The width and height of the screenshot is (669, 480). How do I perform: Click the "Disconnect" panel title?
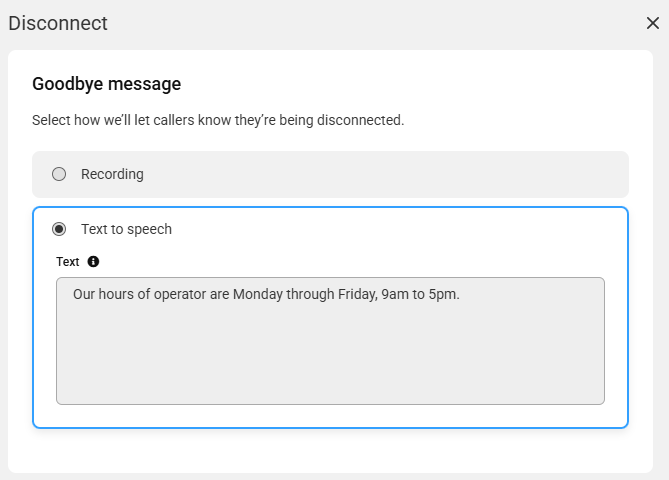[58, 23]
